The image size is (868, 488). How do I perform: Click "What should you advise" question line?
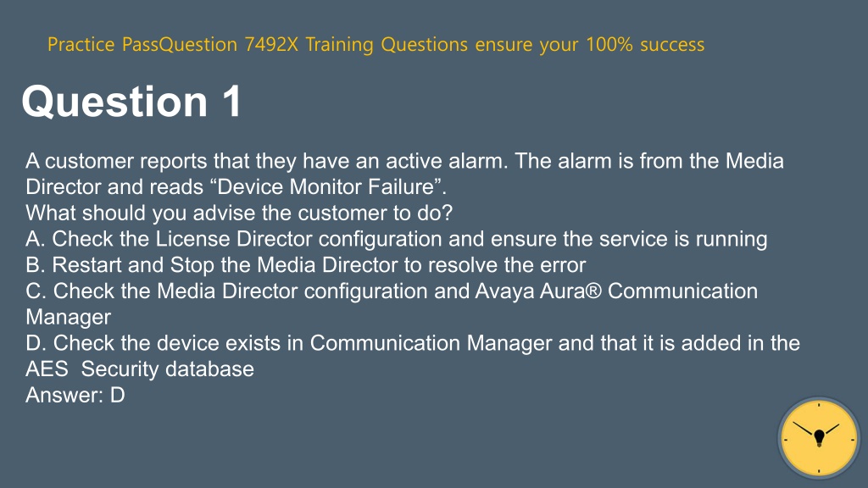click(239, 213)
